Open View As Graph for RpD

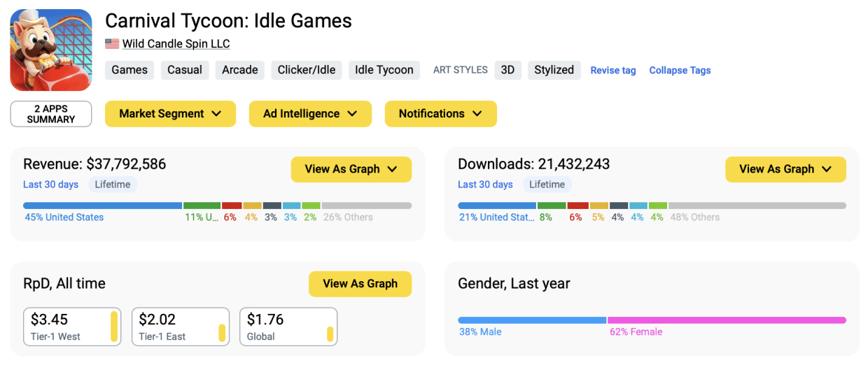[x=360, y=284]
